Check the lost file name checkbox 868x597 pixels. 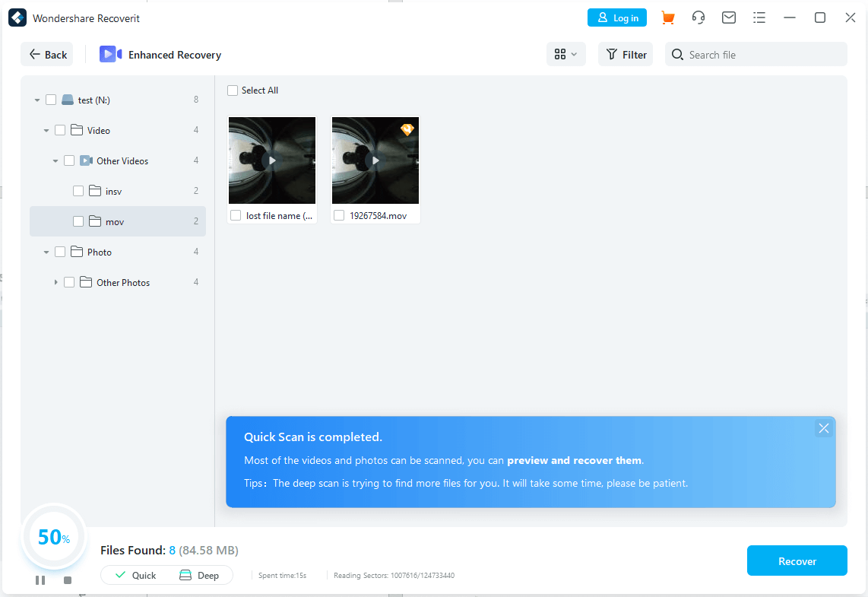tap(236, 215)
